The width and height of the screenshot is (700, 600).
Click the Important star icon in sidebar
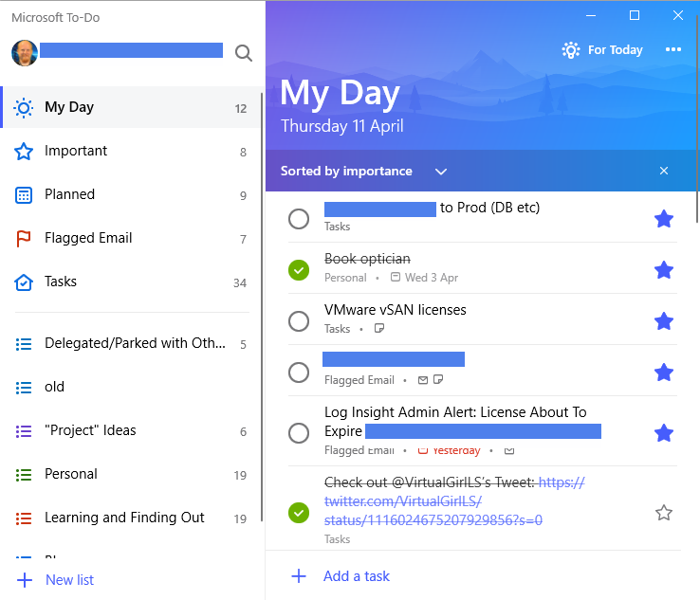coord(24,152)
